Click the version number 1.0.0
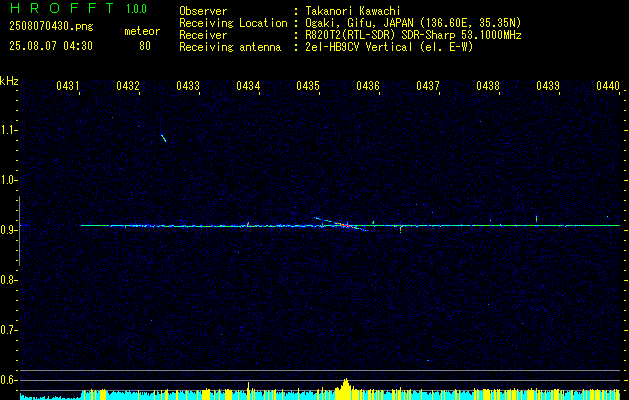 [x=136, y=9]
